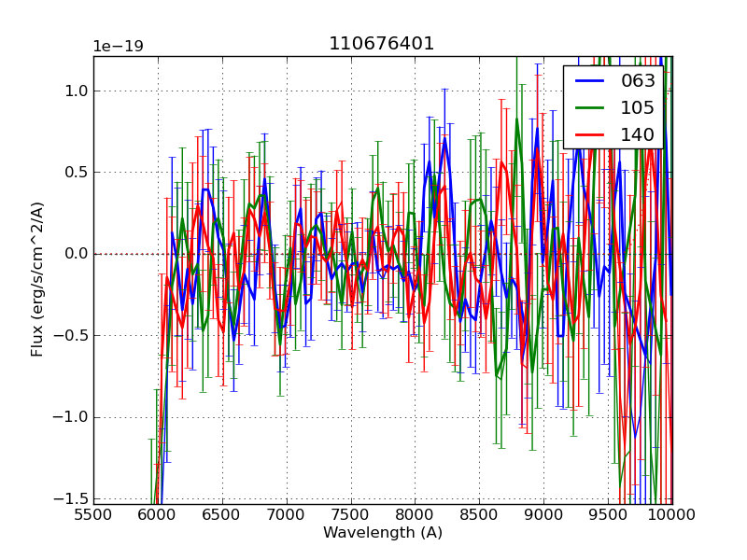Click the 0.0 y-axis tick label
Viewport: 747px width, 560px height.
click(x=75, y=254)
